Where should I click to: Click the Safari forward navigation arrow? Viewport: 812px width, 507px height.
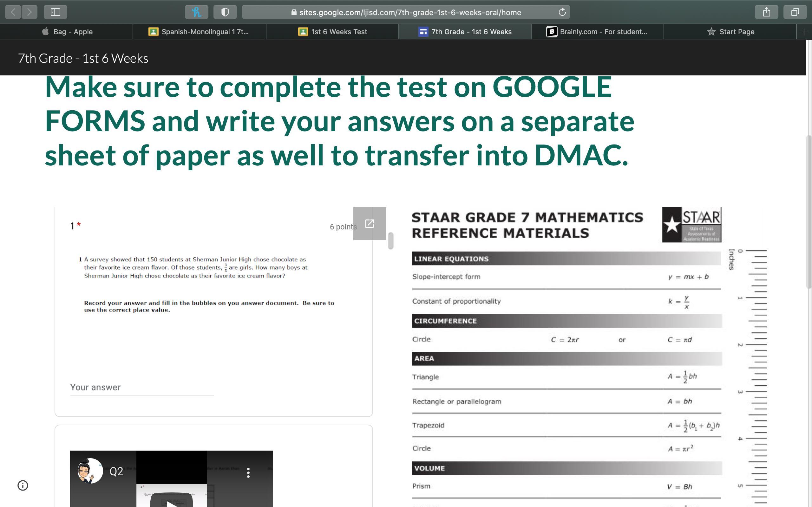pos(29,12)
